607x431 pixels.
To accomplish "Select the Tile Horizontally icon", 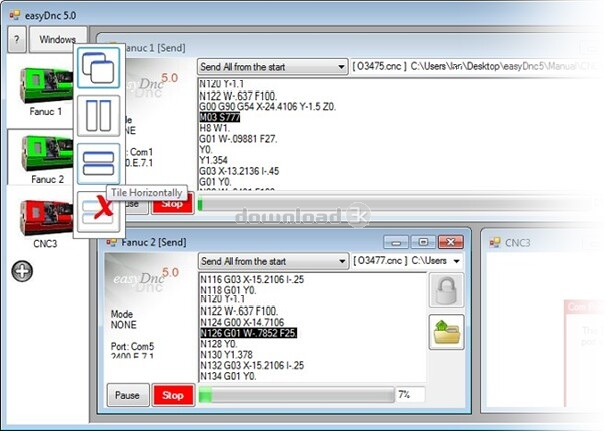I will 98,164.
